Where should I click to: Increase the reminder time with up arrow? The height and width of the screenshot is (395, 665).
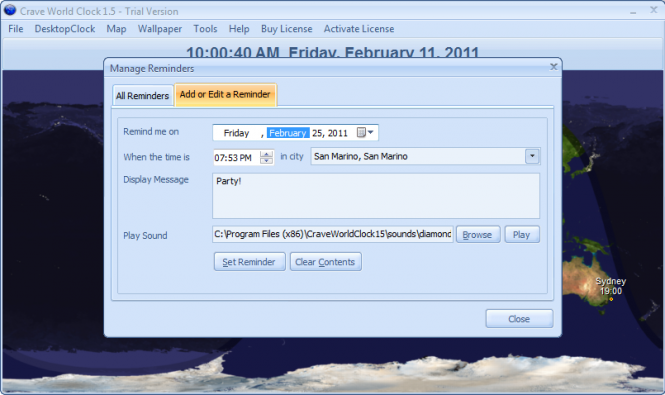point(267,154)
